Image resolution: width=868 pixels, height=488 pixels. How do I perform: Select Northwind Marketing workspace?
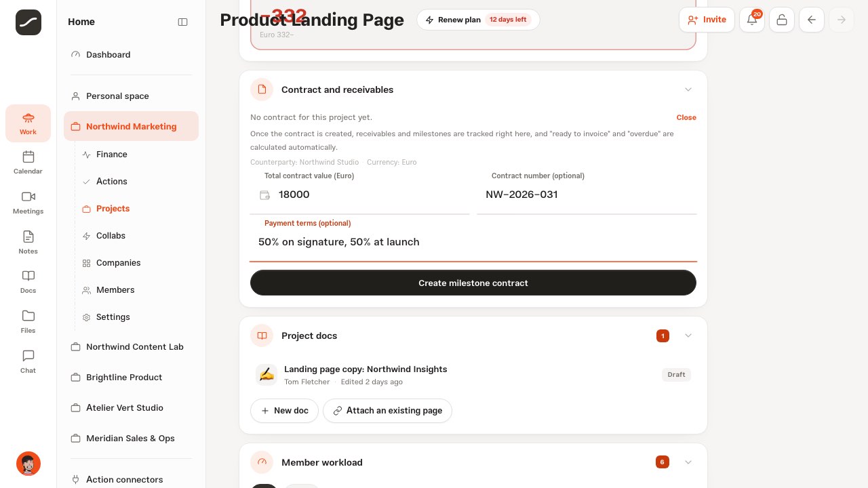point(131,126)
